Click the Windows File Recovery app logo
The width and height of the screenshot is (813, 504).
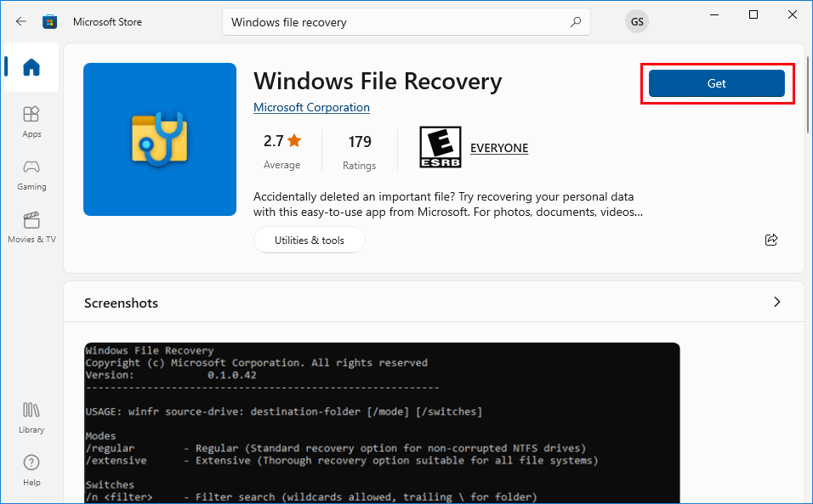coord(160,139)
